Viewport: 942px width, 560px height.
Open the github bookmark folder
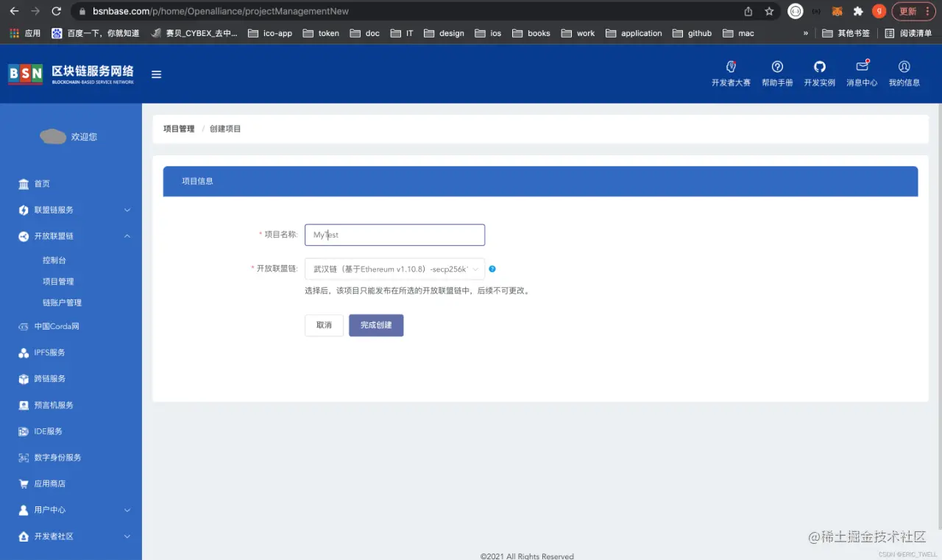[x=692, y=33]
